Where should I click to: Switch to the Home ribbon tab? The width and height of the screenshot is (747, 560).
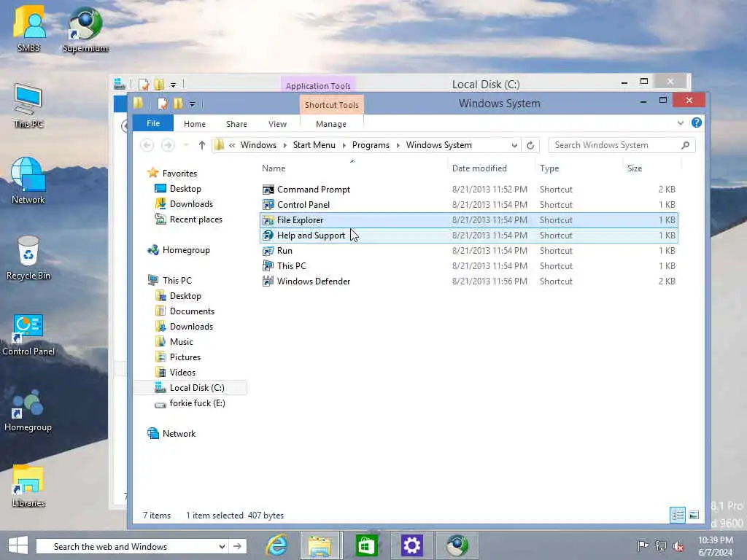pyautogui.click(x=194, y=124)
